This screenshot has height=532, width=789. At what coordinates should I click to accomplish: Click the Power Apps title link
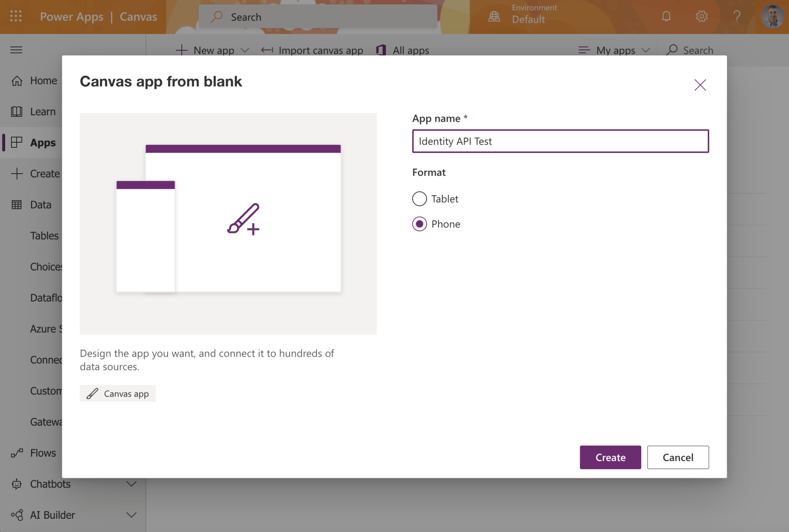[72, 16]
